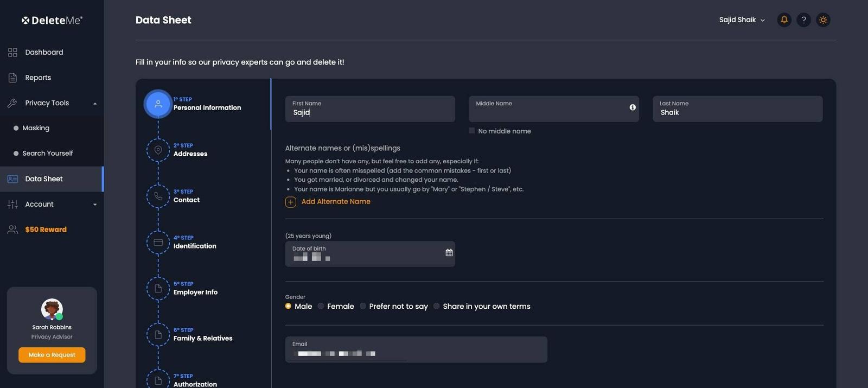Go to the Contact step label

[187, 200]
